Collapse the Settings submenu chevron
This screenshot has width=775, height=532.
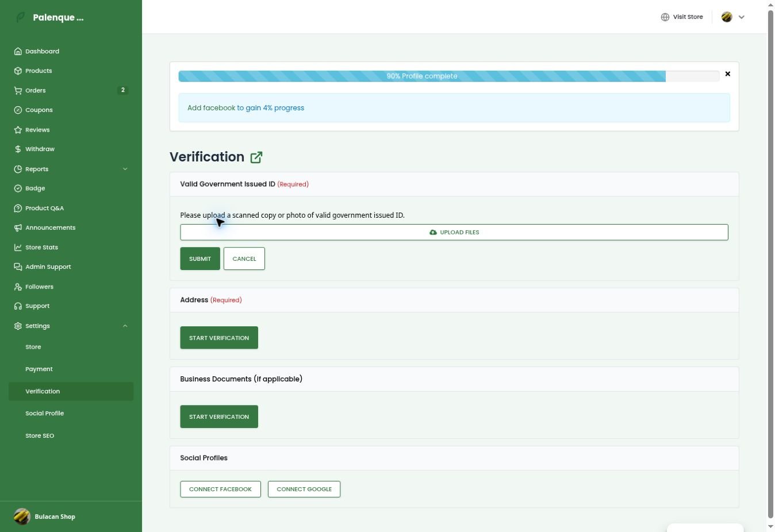(125, 326)
